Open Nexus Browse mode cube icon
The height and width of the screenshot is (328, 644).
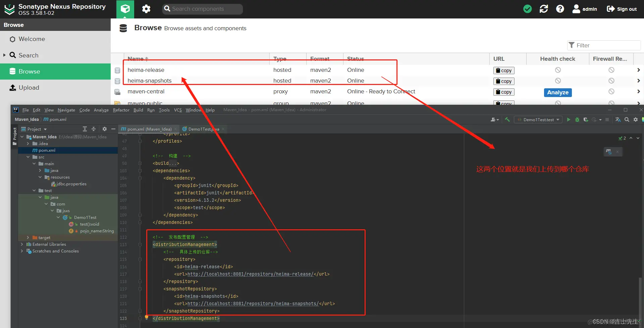(125, 9)
